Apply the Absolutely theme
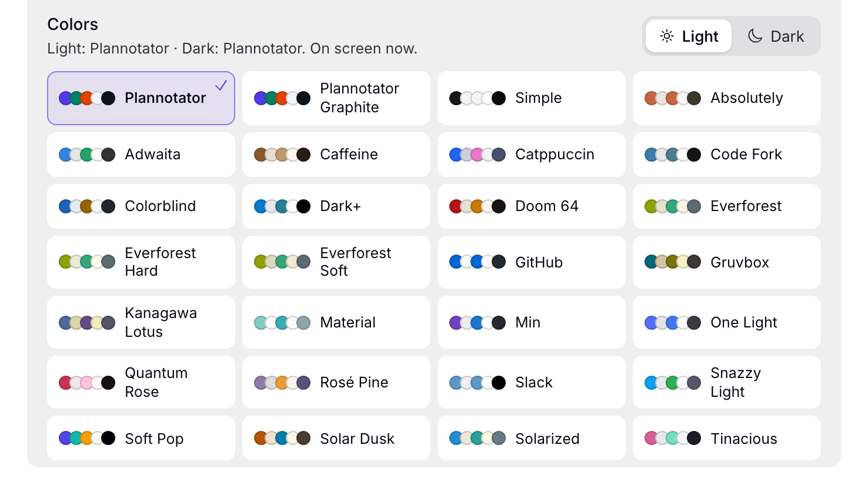 pyautogui.click(x=727, y=98)
